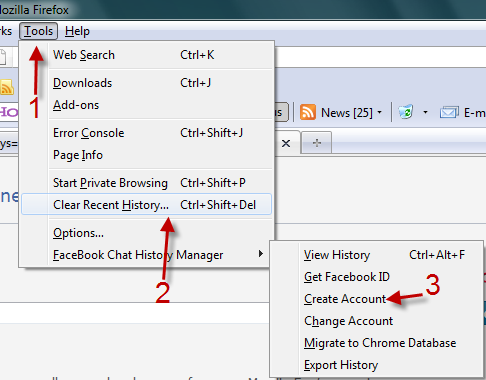
Task: Open Downloads from Tools menu
Action: point(147,83)
